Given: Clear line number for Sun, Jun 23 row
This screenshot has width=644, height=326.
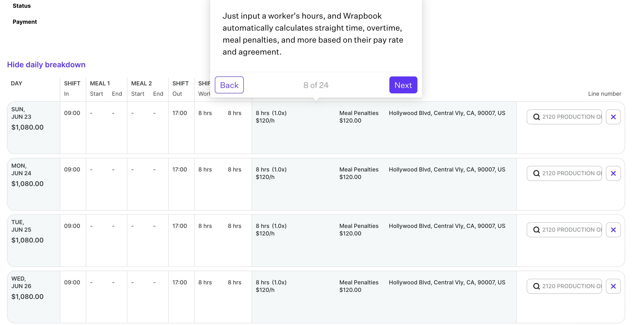Looking at the screenshot, I should pos(613,117).
